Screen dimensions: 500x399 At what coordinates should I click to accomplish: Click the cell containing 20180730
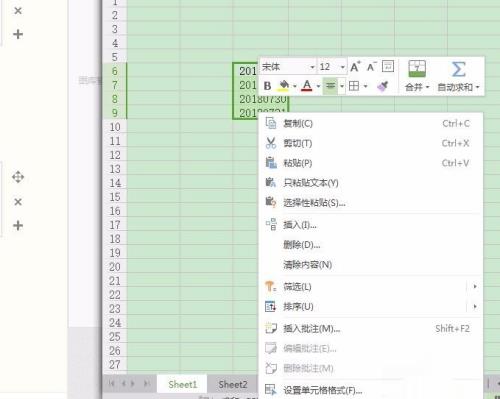pyautogui.click(x=261, y=99)
